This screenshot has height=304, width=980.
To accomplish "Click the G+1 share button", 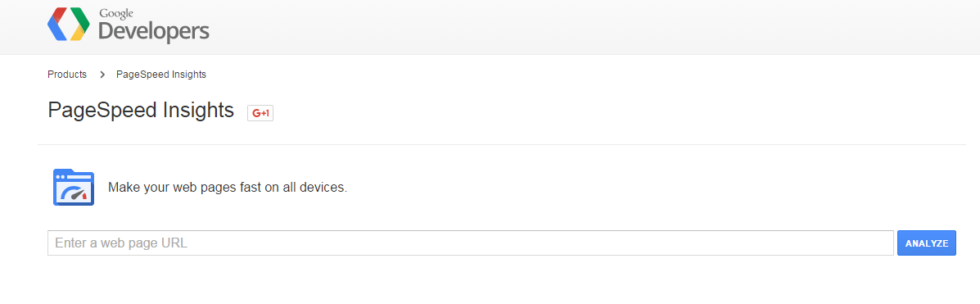I will point(260,113).
